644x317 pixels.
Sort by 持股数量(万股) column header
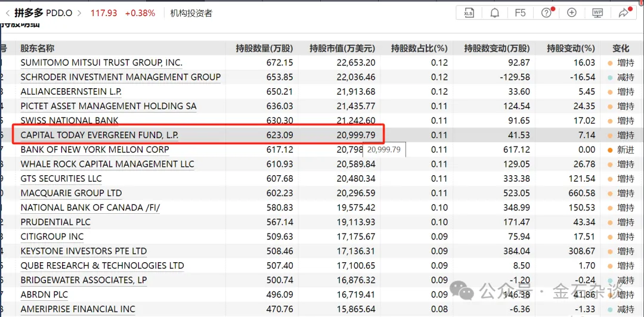264,48
